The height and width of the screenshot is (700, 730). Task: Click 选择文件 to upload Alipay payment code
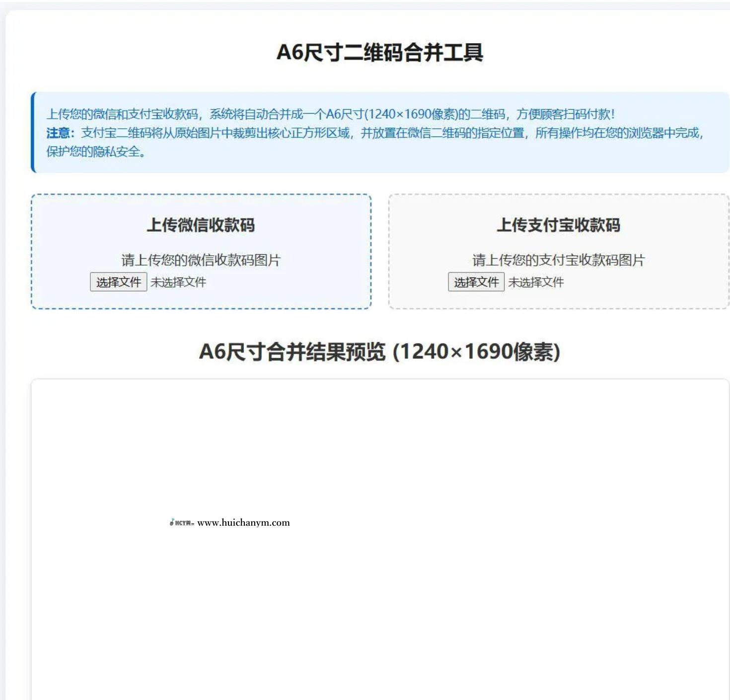pos(476,281)
